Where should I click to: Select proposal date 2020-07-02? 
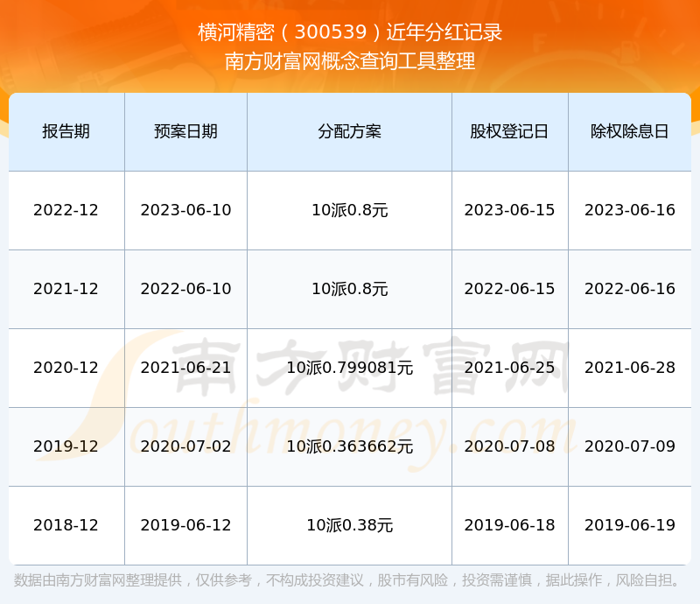185,446
